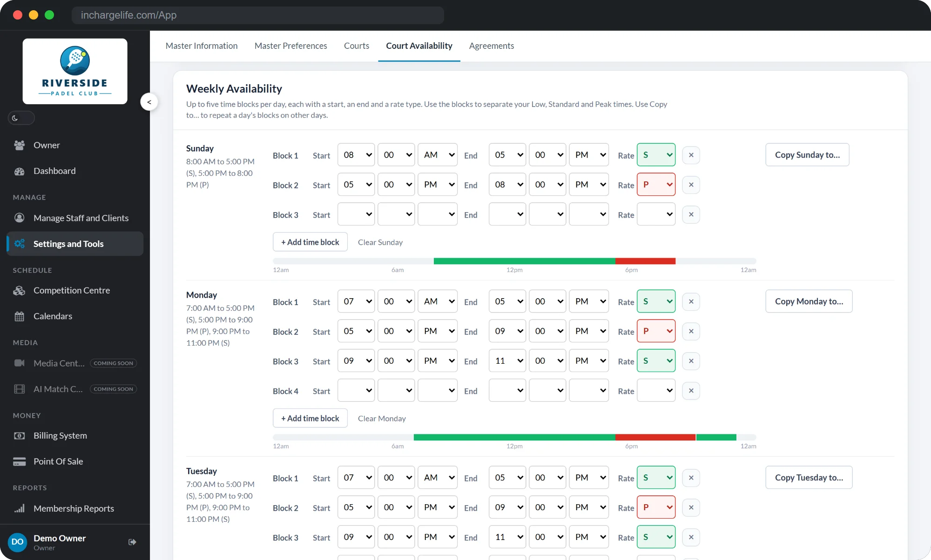The width and height of the screenshot is (931, 560).
Task: Click the Calendars calendar icon
Action: 19,316
